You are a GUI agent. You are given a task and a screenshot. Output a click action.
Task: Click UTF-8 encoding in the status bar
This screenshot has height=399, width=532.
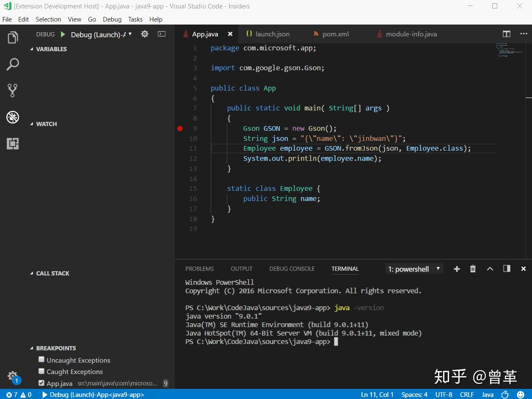tap(444, 394)
